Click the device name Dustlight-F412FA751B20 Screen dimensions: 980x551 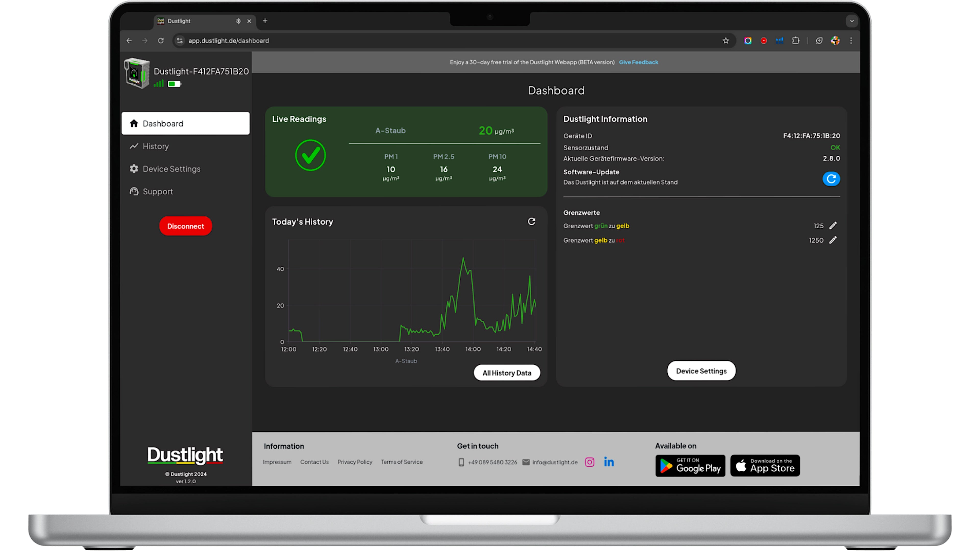pyautogui.click(x=201, y=71)
